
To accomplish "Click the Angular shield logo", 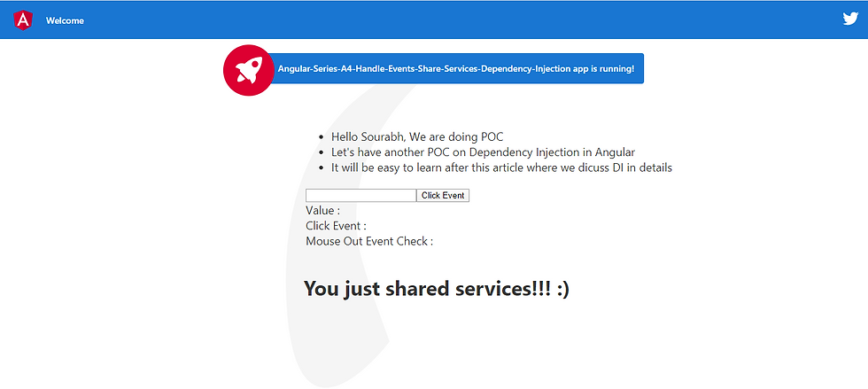I will pyautogui.click(x=23, y=20).
